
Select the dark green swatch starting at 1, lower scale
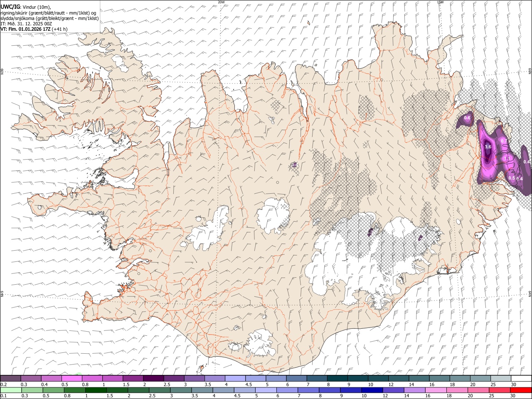click(x=96, y=390)
